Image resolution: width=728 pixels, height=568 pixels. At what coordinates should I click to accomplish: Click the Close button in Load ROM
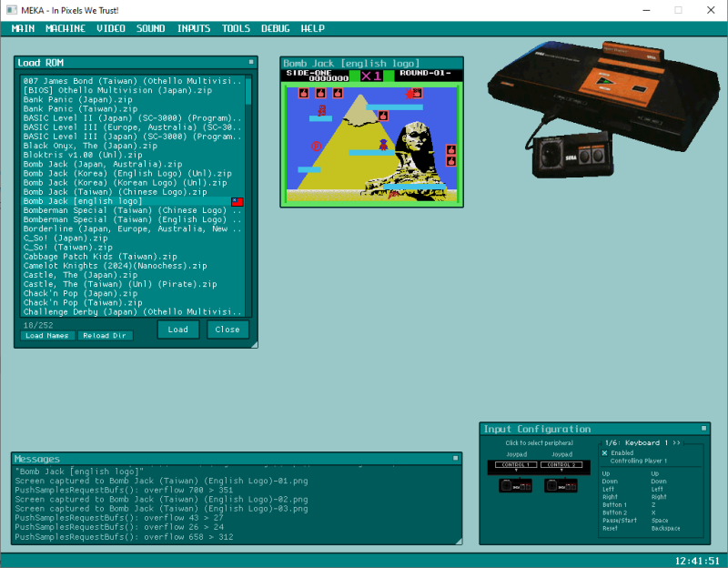227,330
